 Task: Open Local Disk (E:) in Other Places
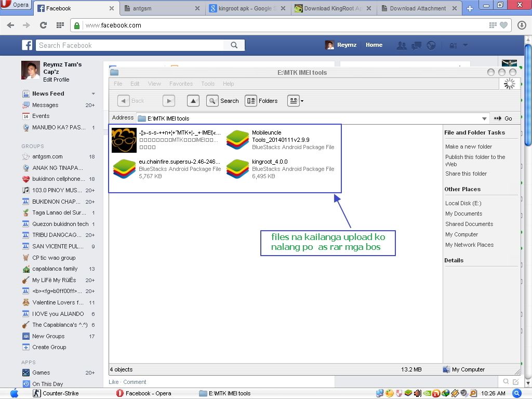[x=463, y=203]
